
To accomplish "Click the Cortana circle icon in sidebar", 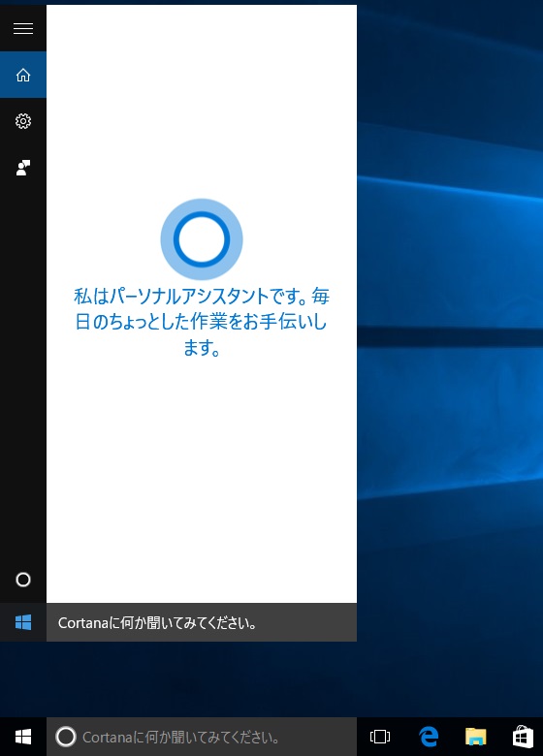I will click(x=23, y=580).
